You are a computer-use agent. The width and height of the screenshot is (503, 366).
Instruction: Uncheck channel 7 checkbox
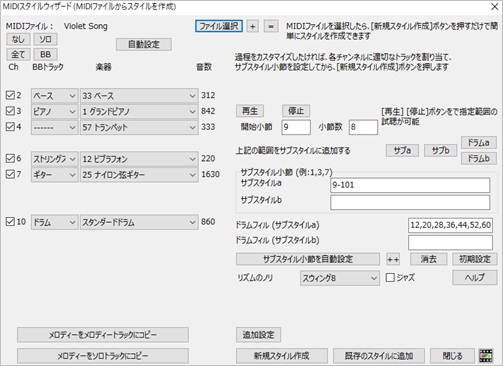click(x=10, y=174)
